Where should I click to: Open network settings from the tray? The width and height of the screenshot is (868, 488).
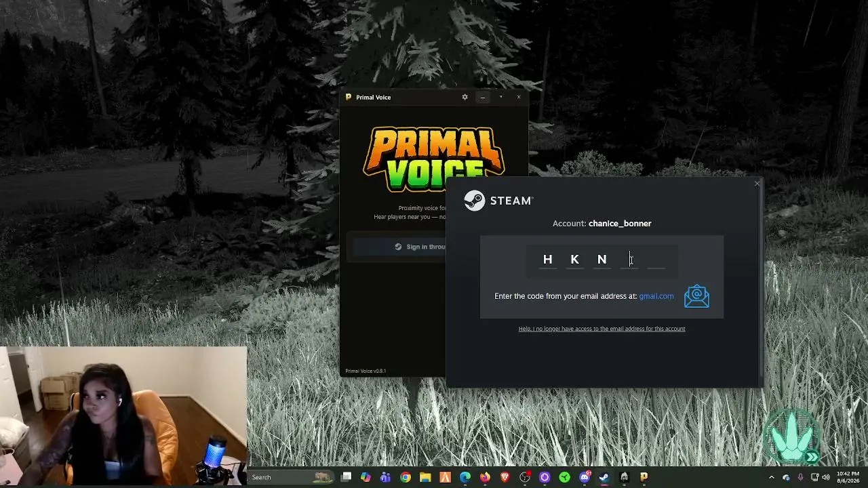pyautogui.click(x=815, y=477)
